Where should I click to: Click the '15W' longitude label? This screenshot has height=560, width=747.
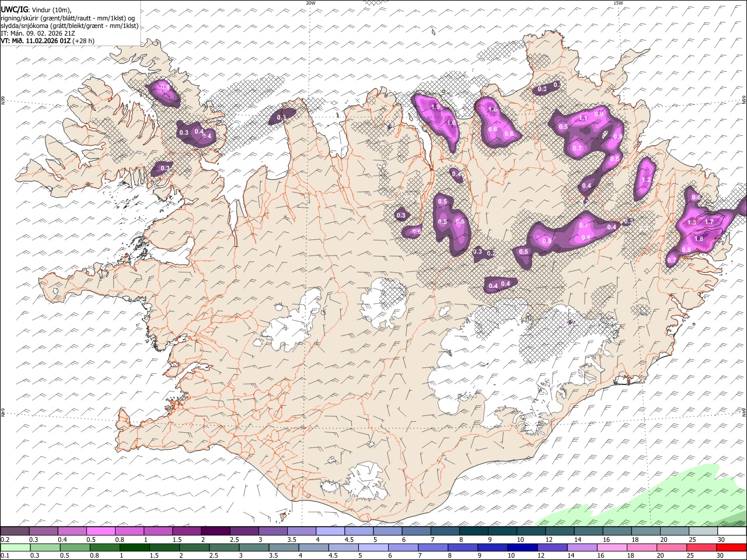(x=618, y=3)
